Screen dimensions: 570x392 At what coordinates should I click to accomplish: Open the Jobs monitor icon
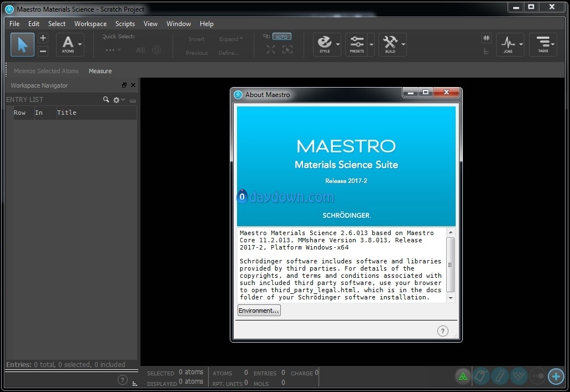pyautogui.click(x=508, y=44)
